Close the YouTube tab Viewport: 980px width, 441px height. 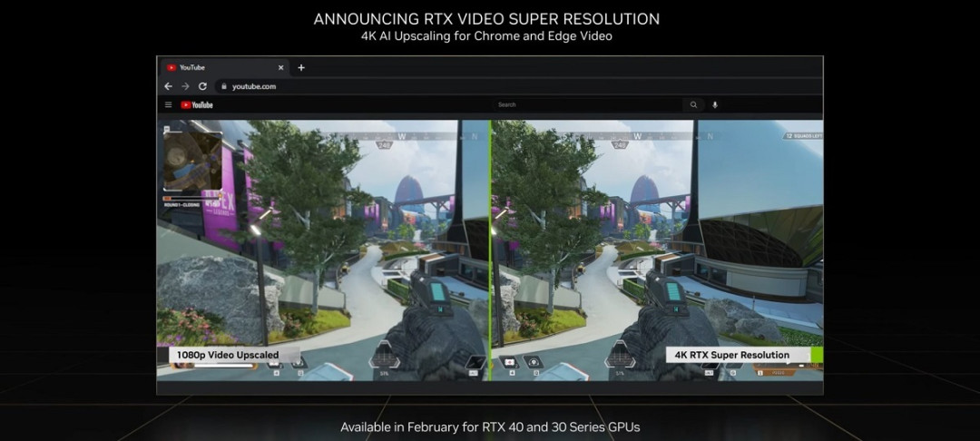tap(281, 67)
